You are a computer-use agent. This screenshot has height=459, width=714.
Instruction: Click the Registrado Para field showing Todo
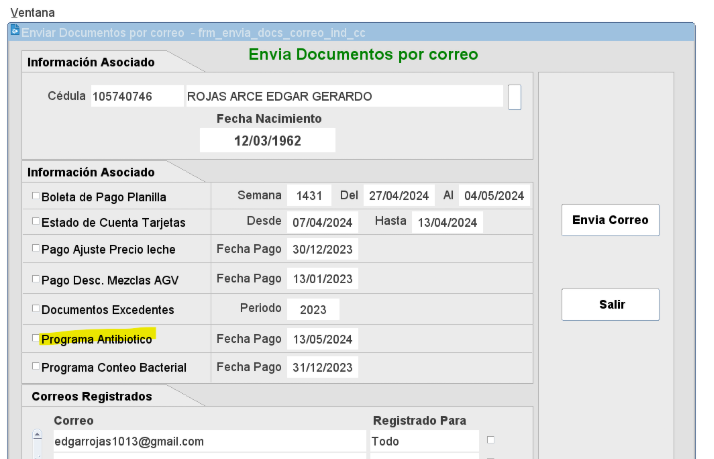pos(422,441)
